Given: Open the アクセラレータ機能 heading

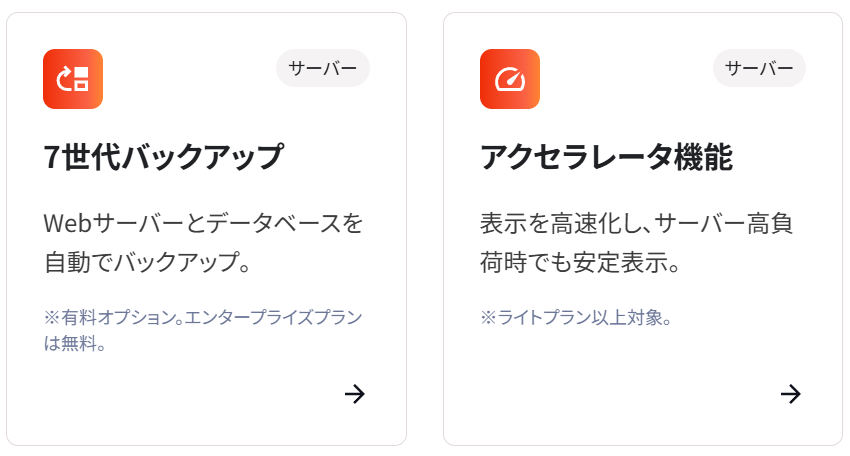Looking at the screenshot, I should coord(606,157).
